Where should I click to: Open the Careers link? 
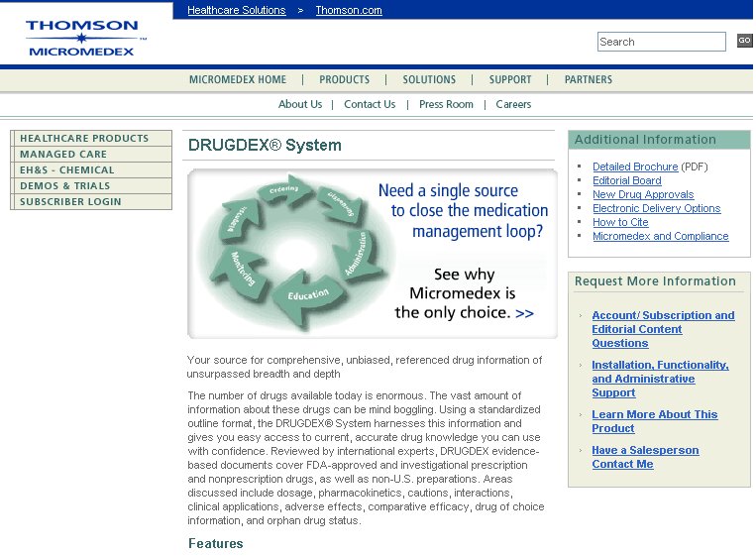coord(513,104)
